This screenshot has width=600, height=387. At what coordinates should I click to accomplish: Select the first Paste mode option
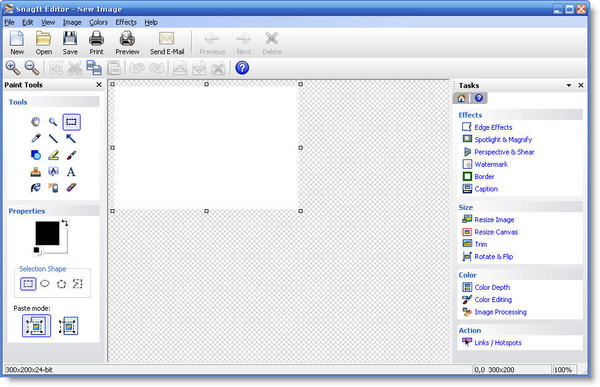36,326
